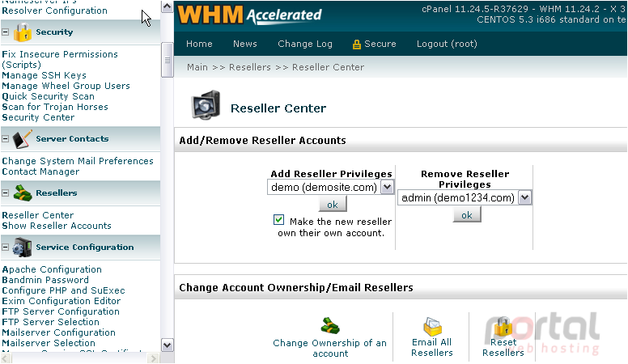Open Change Log in navigation bar
Image resolution: width=628 pixels, height=364 pixels.
(305, 44)
